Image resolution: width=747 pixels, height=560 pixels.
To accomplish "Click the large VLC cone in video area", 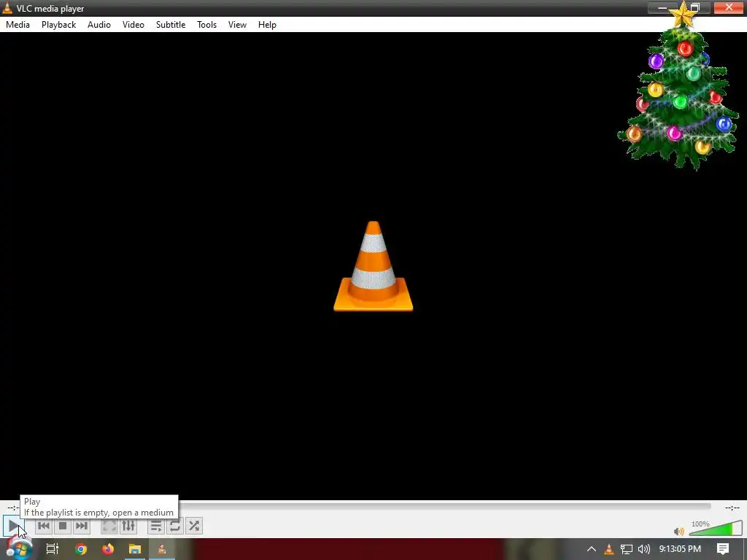I will (x=373, y=266).
